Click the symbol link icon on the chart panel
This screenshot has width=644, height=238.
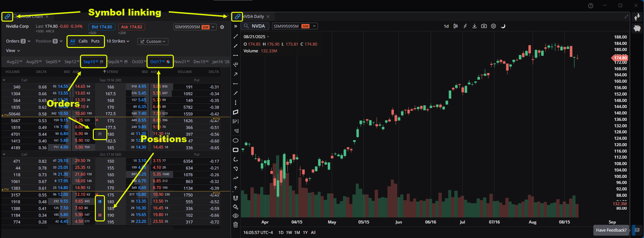coord(237,17)
